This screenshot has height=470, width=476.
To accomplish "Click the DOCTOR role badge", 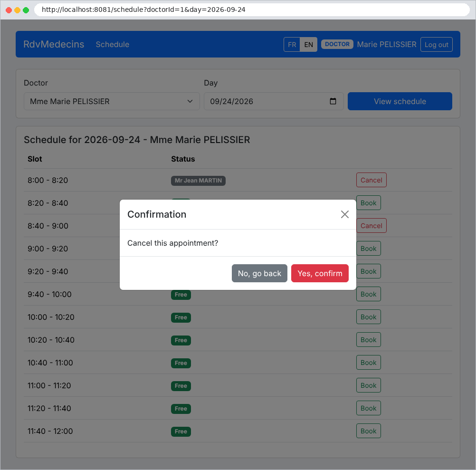I will [x=337, y=44].
